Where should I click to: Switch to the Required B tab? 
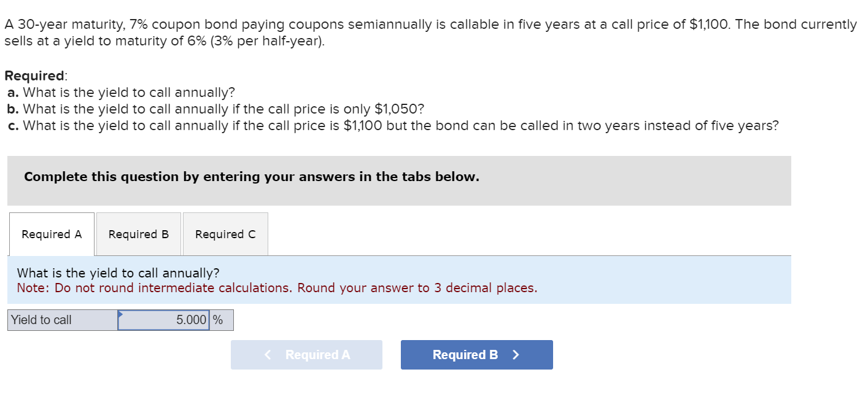pos(138,234)
